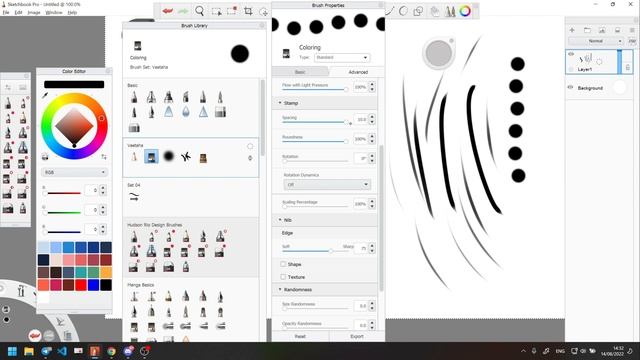Select the Coloring brush in Vaatsha set
The image size is (640, 360).
[151, 157]
